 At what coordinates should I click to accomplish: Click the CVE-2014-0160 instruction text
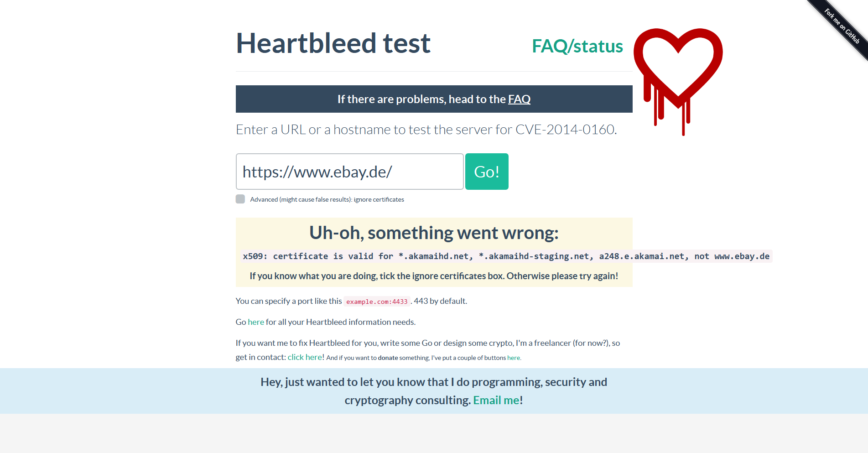point(426,130)
